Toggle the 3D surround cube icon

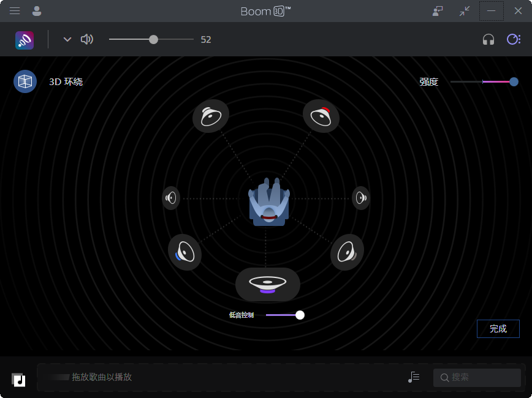click(25, 81)
